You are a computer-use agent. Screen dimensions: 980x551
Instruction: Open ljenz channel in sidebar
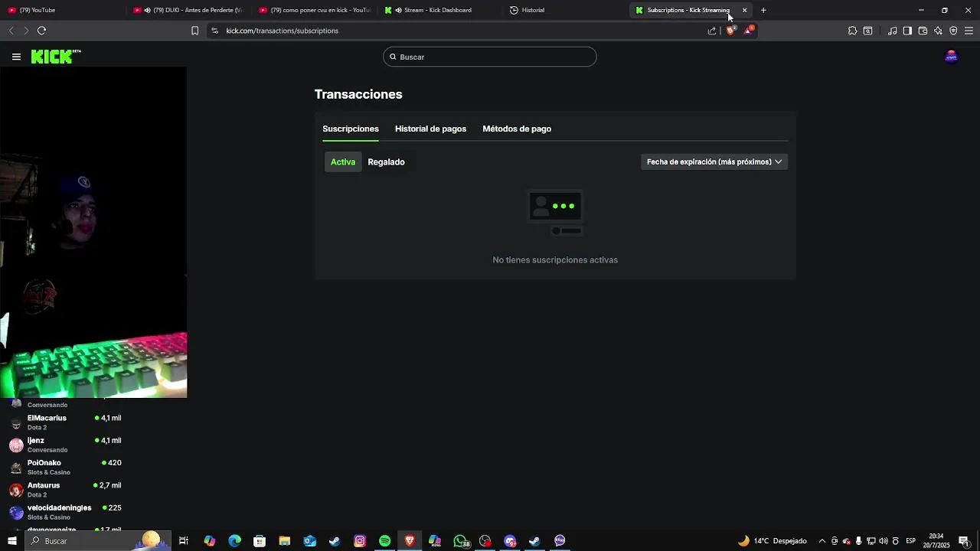[x=65, y=445]
